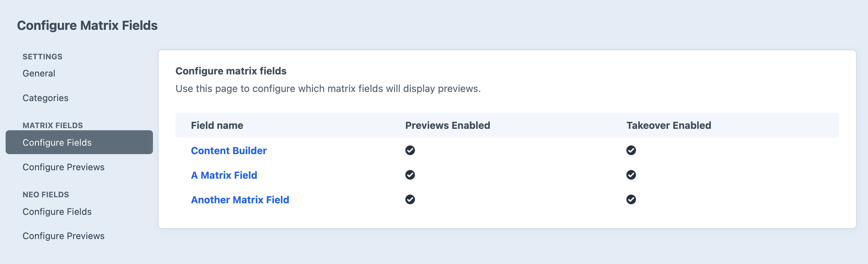
Task: Click Takeover Enabled checkmark for Content Builder
Action: tap(631, 150)
